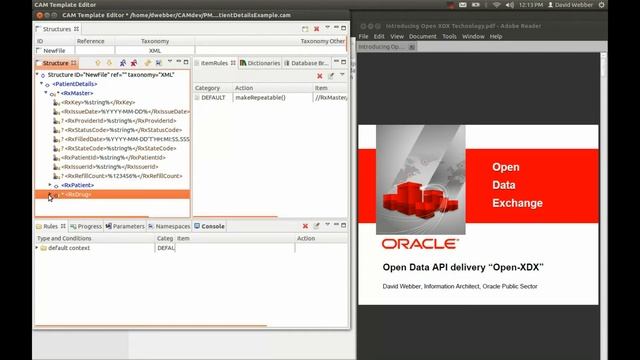Switch to the ItemRules tab
This screenshot has height=360, width=640.
point(215,63)
